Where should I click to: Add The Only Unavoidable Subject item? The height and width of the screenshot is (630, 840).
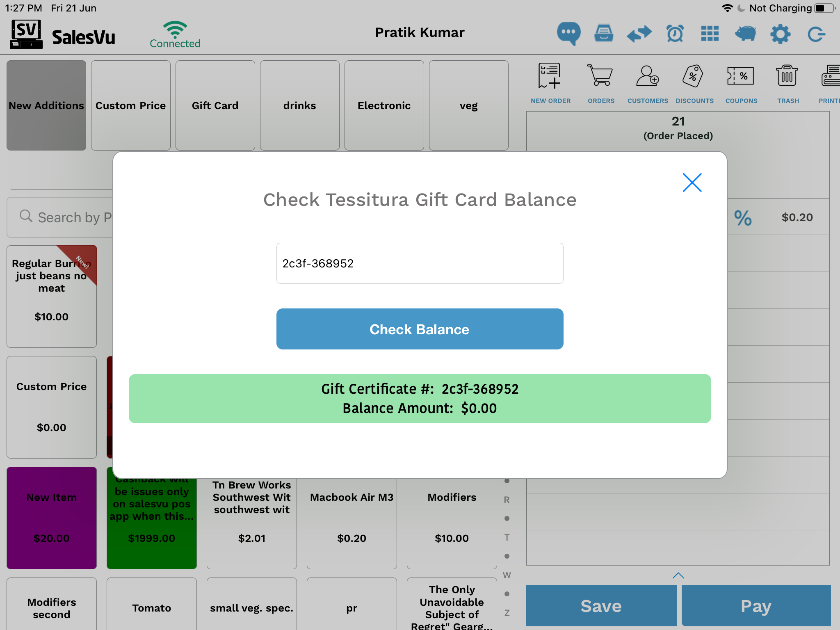tap(452, 604)
